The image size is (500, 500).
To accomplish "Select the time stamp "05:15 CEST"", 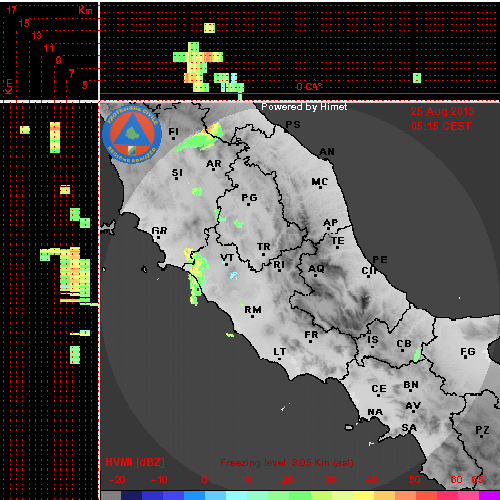I will click(441, 126).
